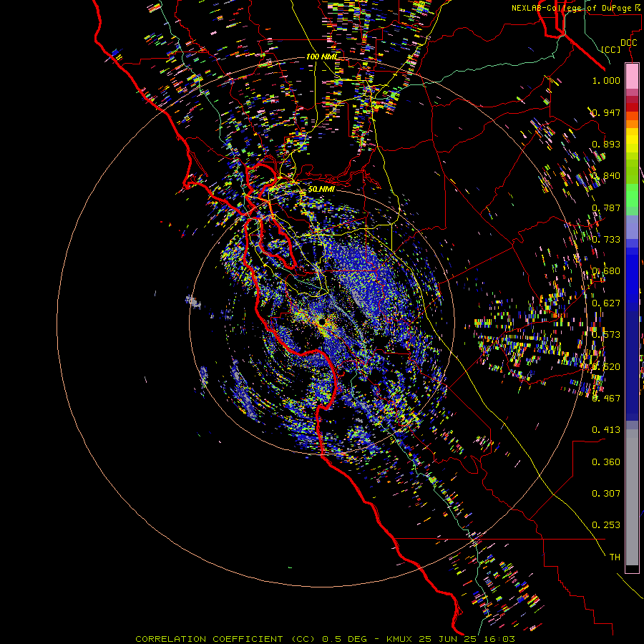This screenshot has width=644, height=644.
Task: Click the "TH" threshold label on the legend
Action: coord(615,557)
